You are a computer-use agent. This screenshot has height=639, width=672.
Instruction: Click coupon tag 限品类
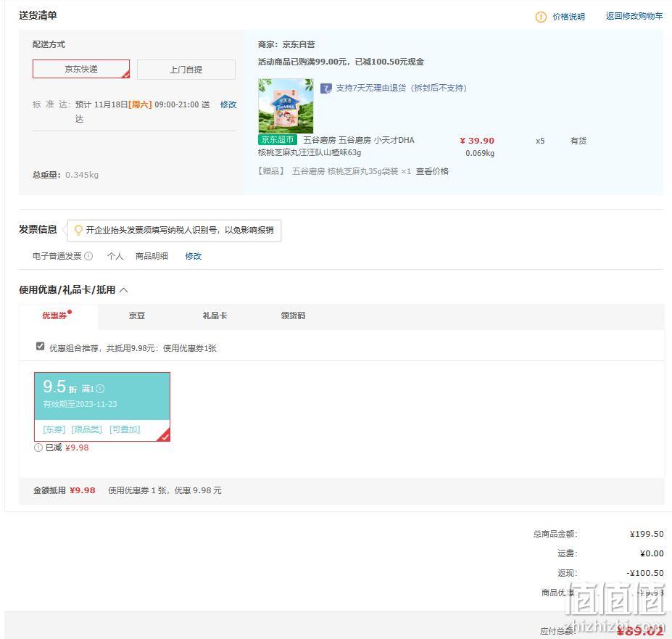pyautogui.click(x=87, y=429)
